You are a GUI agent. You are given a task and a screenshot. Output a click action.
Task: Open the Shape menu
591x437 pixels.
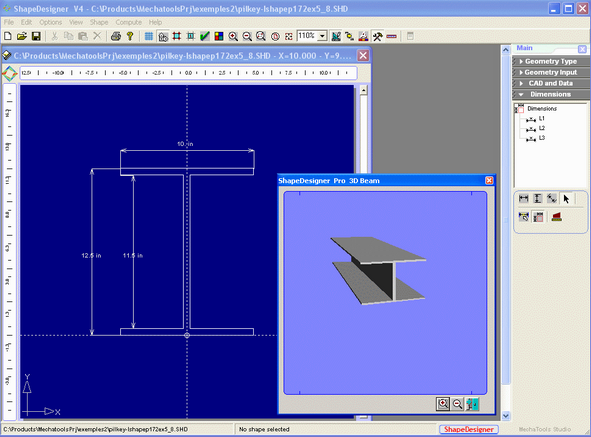click(99, 22)
